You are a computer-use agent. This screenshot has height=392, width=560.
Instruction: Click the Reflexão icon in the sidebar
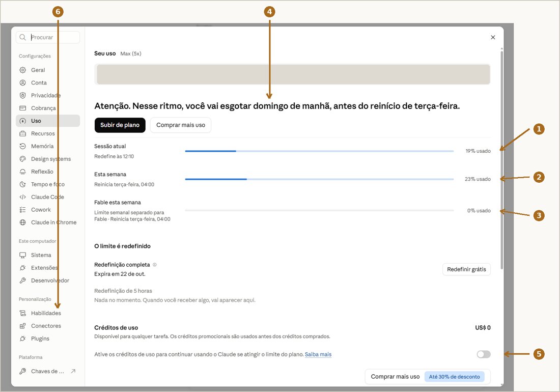pos(23,172)
